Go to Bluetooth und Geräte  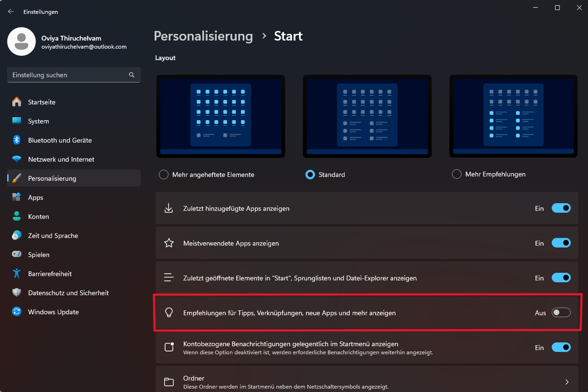point(74,140)
